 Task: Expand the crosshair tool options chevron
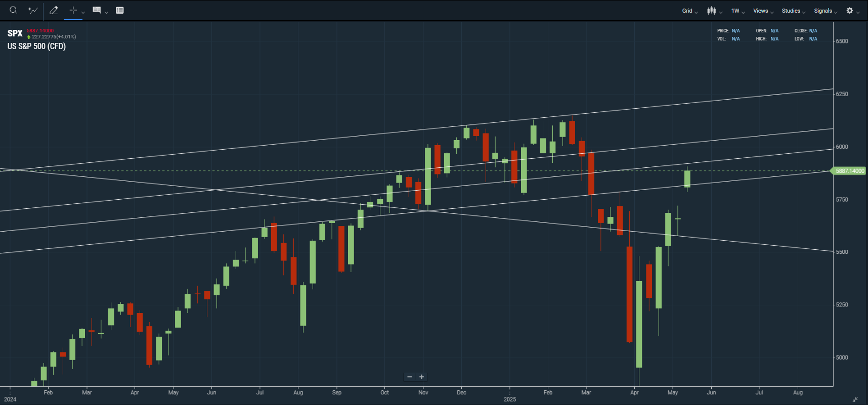pyautogui.click(x=83, y=12)
